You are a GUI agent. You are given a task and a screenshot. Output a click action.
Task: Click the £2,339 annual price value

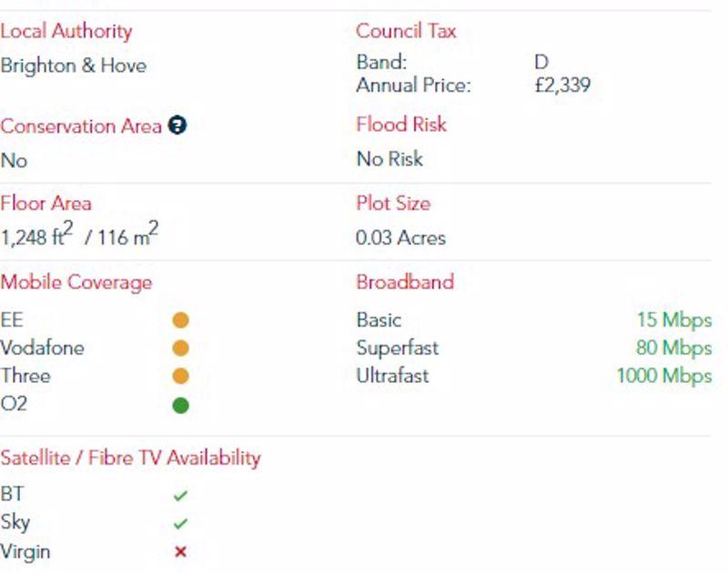tap(562, 85)
